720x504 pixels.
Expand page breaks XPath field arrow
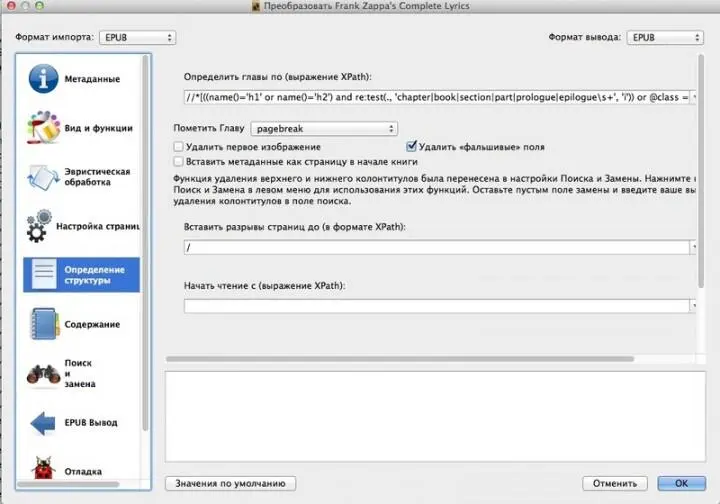[x=693, y=247]
